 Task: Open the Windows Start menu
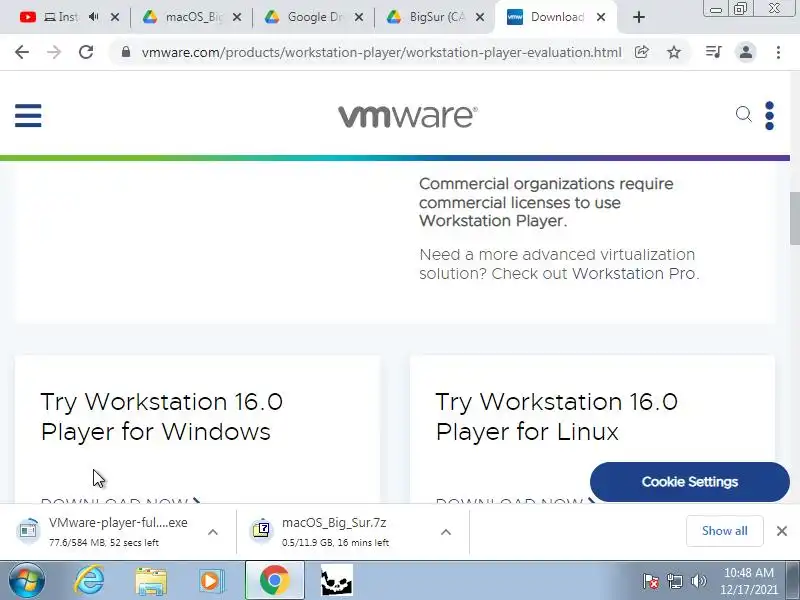27,580
